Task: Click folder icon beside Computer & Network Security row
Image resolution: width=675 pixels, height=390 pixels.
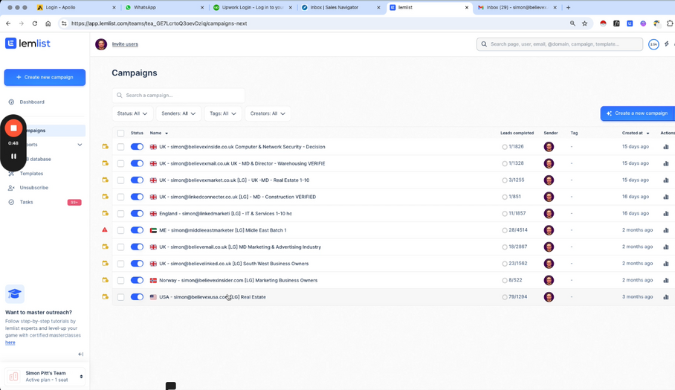Action: pyautogui.click(x=105, y=146)
